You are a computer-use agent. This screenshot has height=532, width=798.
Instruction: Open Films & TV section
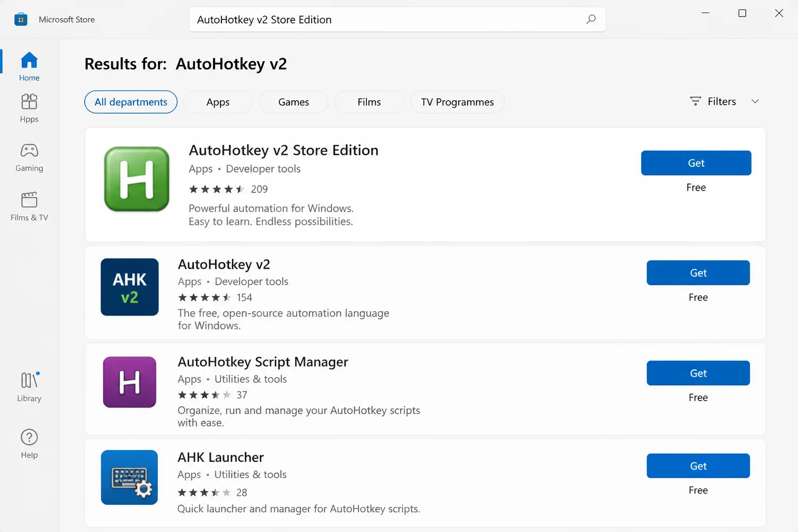pyautogui.click(x=29, y=207)
